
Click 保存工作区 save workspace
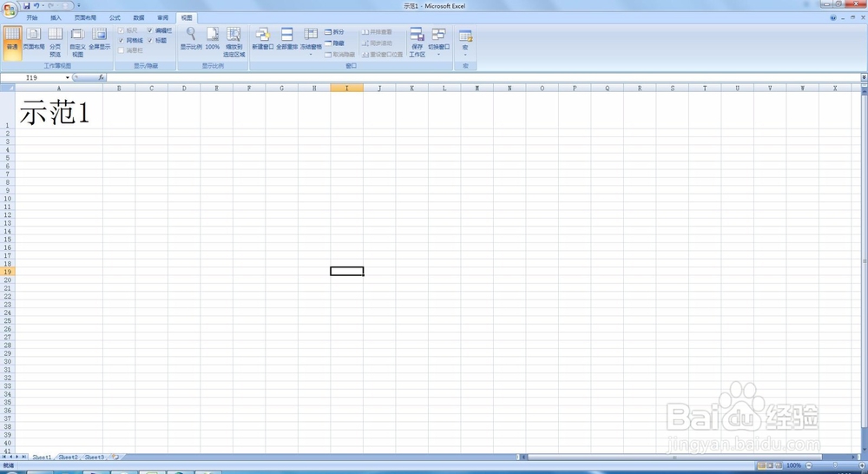pos(417,42)
